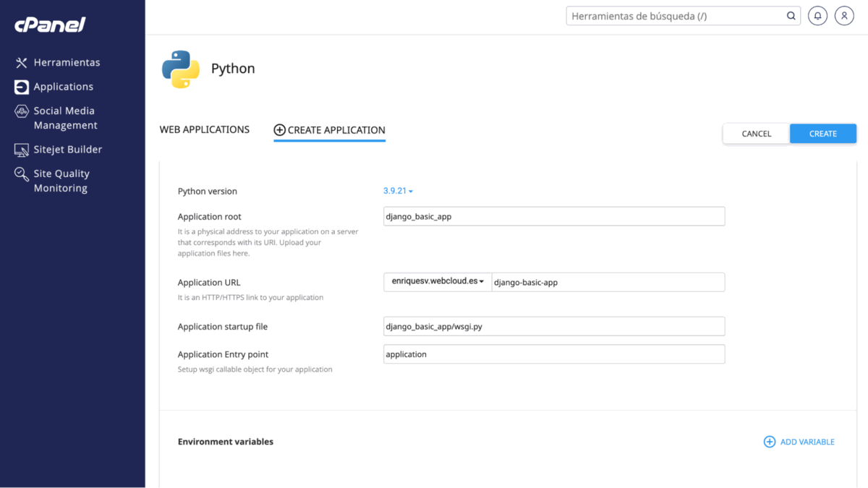Viewport: 868px width, 488px height.
Task: Click the Python logo
Action: tap(181, 69)
